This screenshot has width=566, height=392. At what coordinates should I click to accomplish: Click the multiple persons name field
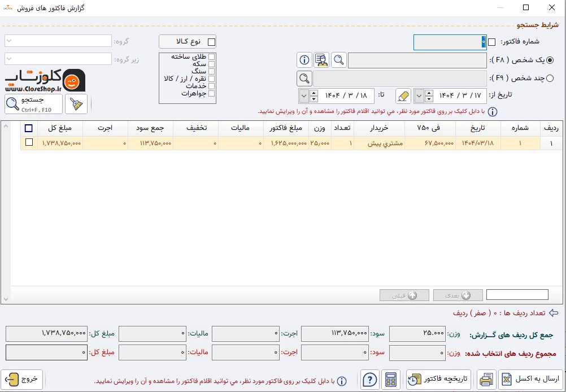400,79
